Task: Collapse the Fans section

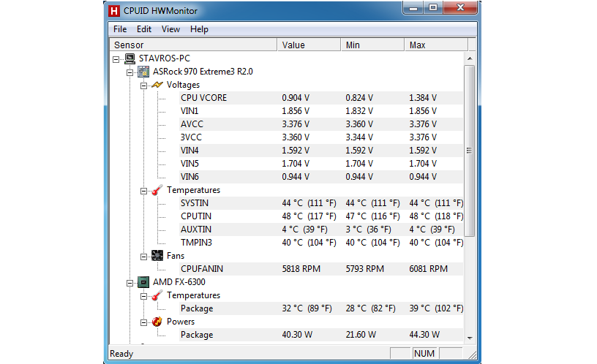Action: click(143, 257)
